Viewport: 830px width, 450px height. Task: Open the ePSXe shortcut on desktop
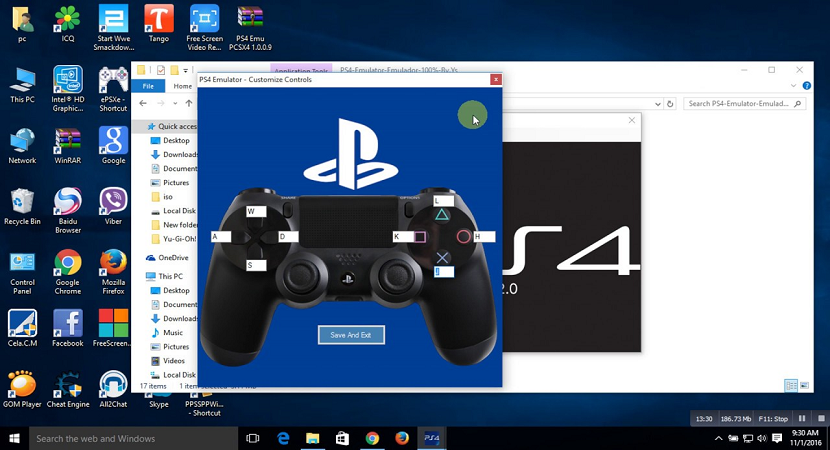click(x=113, y=88)
